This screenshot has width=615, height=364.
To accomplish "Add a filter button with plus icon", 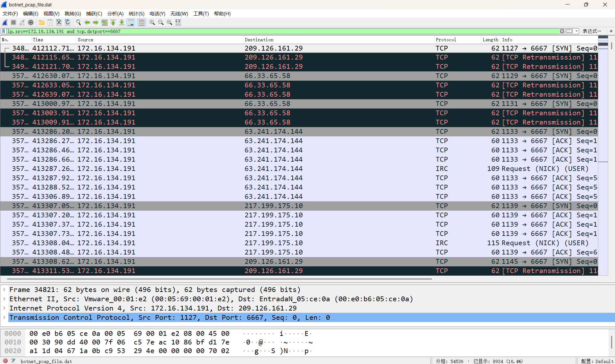I will pyautogui.click(x=611, y=31).
